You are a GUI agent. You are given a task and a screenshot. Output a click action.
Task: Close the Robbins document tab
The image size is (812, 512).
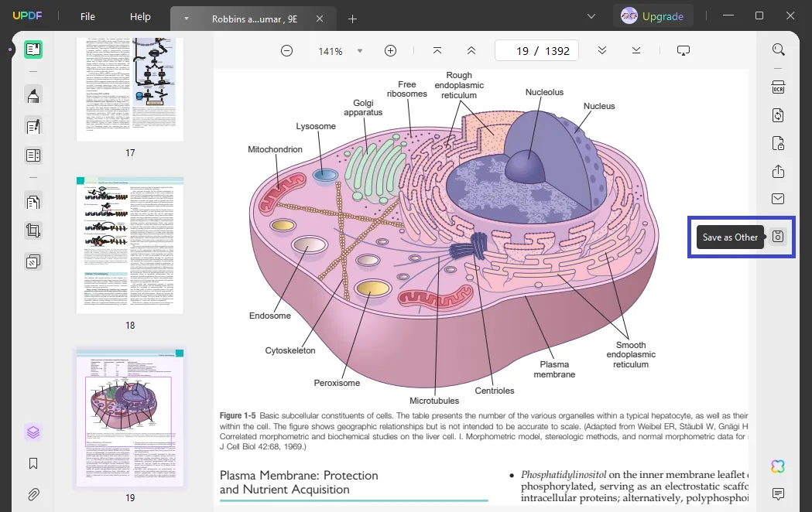(320, 19)
